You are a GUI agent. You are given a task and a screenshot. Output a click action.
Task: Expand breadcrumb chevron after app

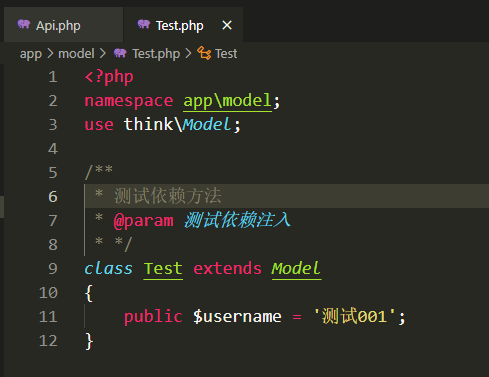point(50,53)
